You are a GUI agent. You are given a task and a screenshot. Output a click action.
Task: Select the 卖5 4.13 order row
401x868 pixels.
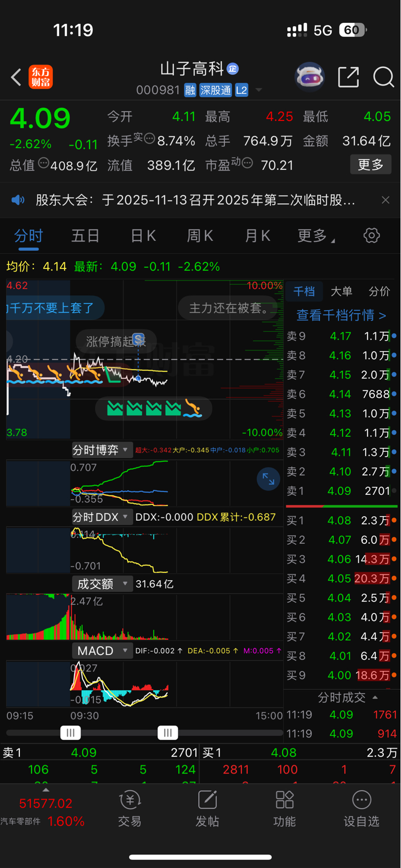click(342, 413)
